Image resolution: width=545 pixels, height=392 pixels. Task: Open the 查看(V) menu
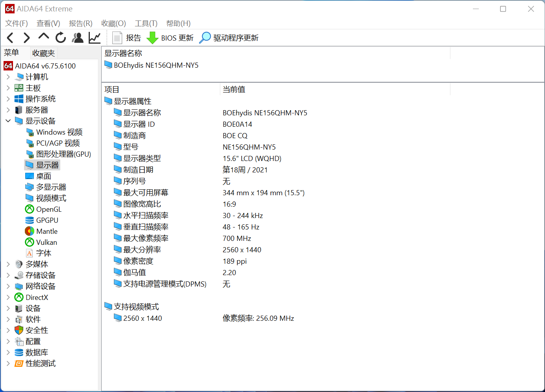click(48, 23)
